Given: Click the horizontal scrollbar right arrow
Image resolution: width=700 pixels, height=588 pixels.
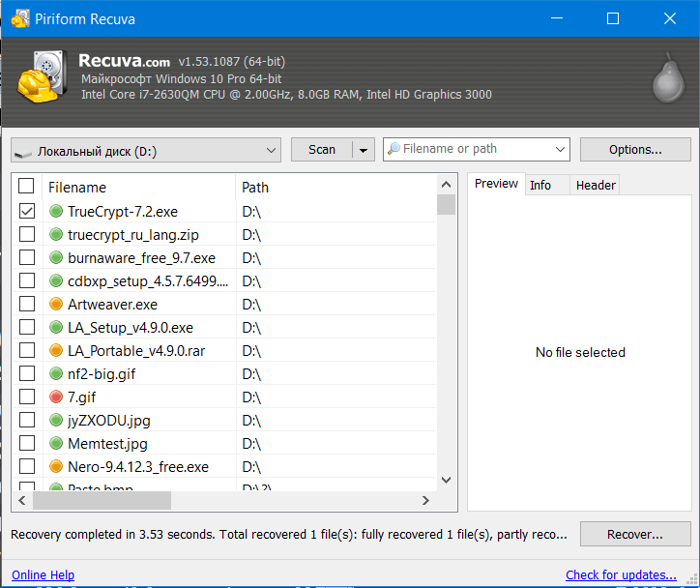Looking at the screenshot, I should point(425,501).
